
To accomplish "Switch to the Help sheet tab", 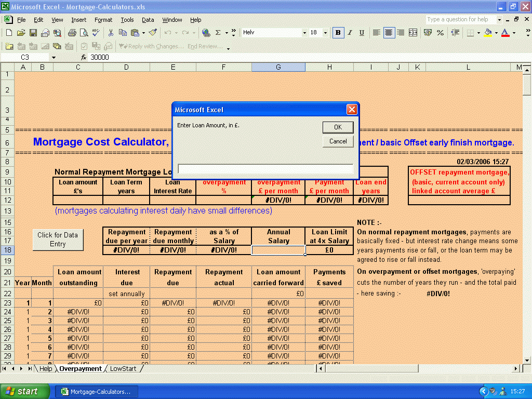I will point(46,369).
